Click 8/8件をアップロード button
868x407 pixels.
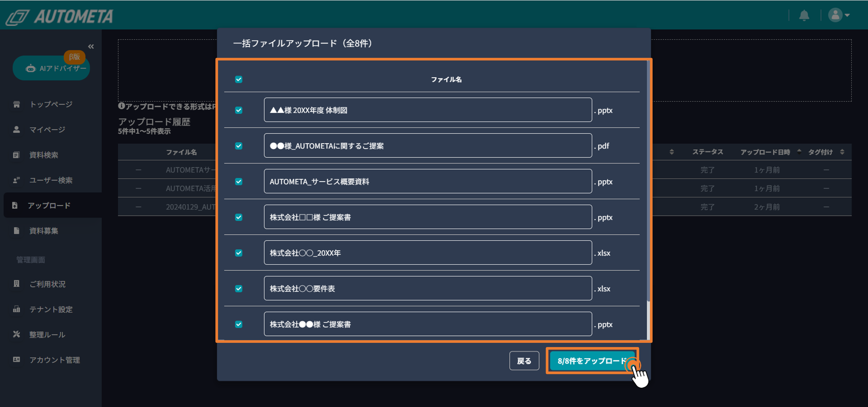[592, 361]
